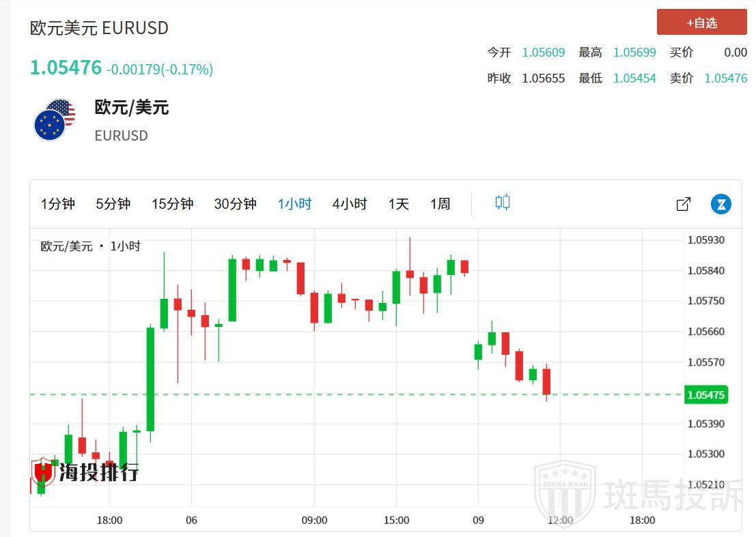Screen dimensions: 756x537
Task: Click the candlestick chart type icon
Action: [503, 203]
